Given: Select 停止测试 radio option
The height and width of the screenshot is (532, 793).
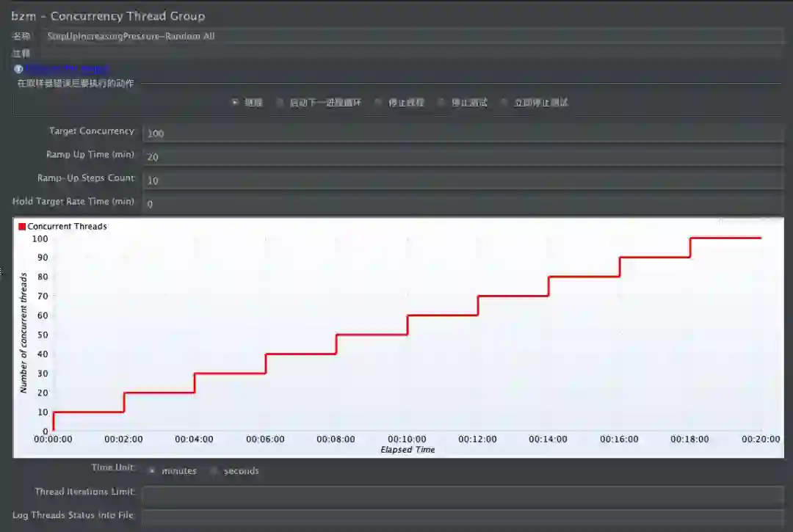Looking at the screenshot, I should pos(441,103).
